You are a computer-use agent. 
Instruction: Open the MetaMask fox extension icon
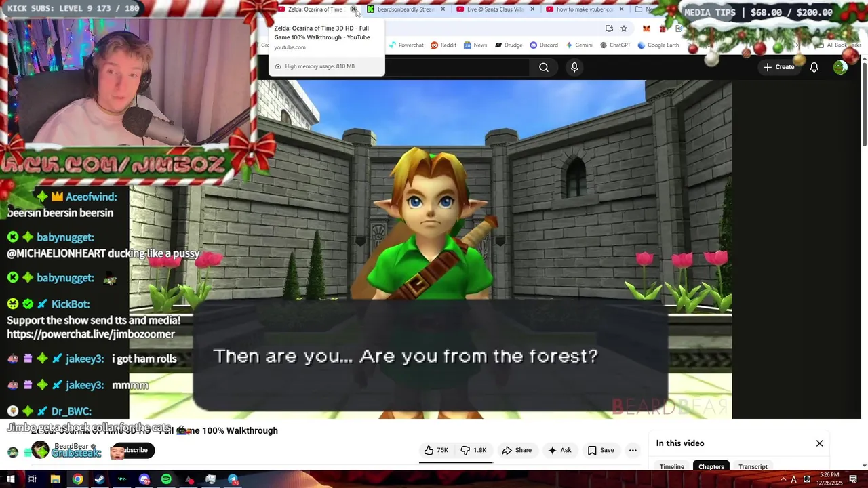point(646,28)
